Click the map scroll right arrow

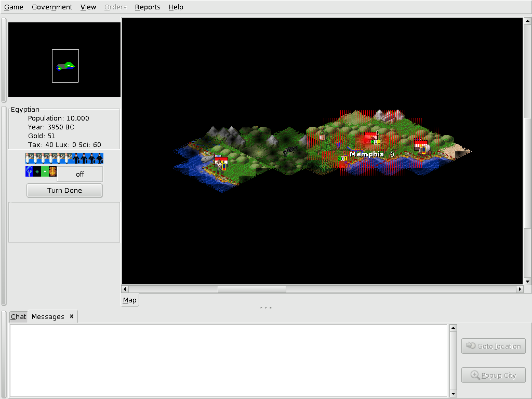coord(520,289)
